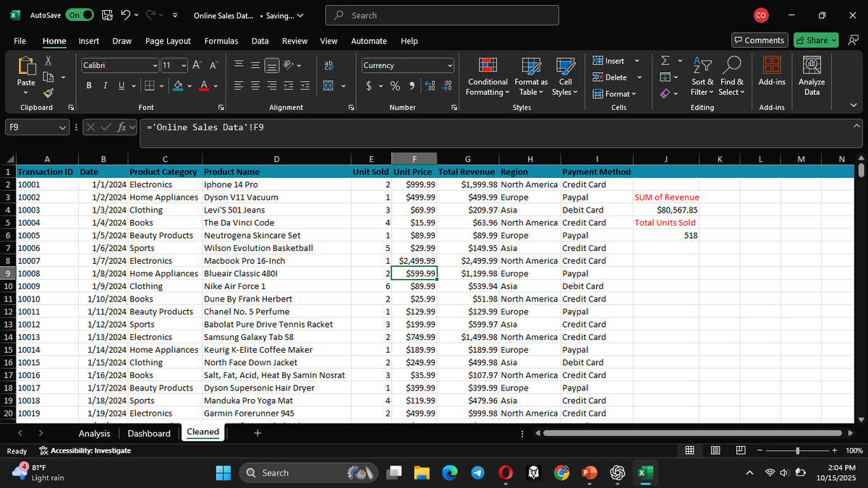
Task: Open Analyze Data tool
Action: point(812,77)
